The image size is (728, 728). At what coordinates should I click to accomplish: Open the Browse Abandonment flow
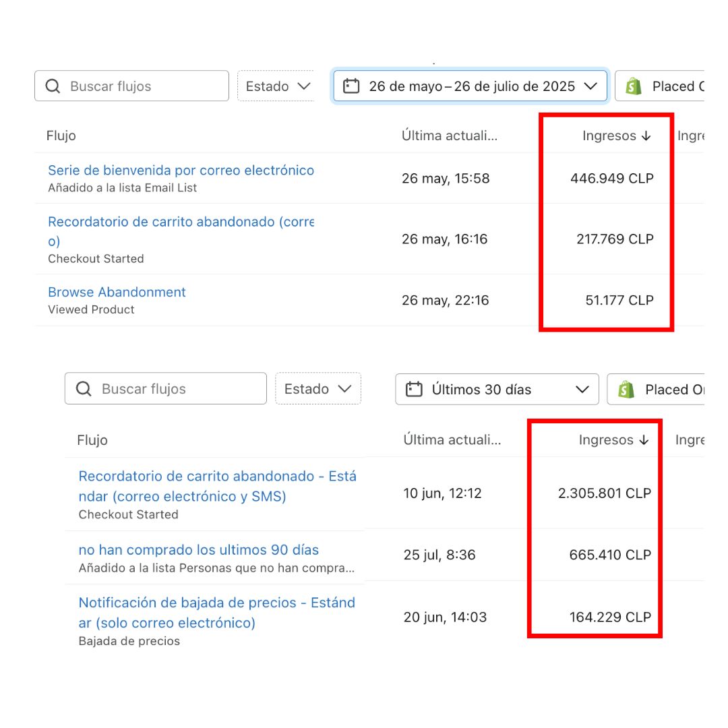(117, 292)
